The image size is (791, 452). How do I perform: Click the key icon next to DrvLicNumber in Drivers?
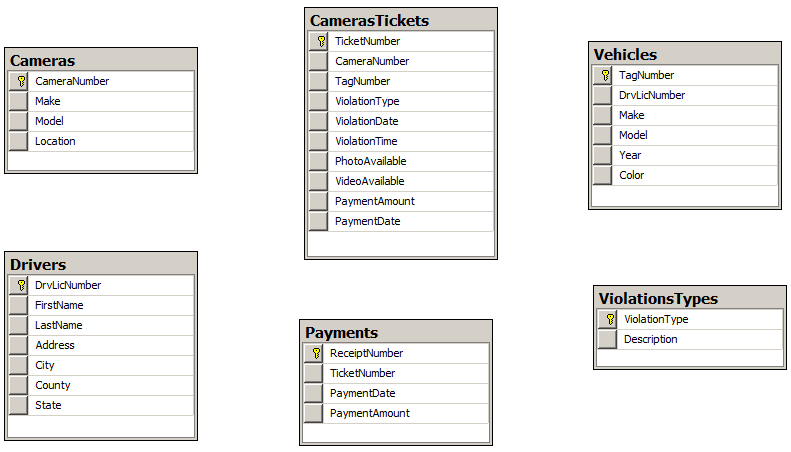tap(21, 285)
